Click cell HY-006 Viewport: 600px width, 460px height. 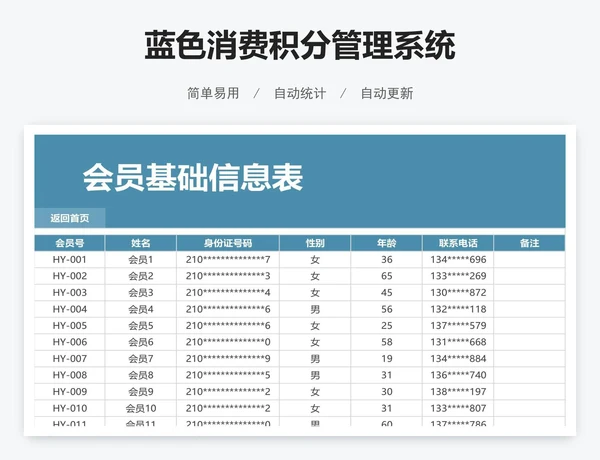click(70, 342)
